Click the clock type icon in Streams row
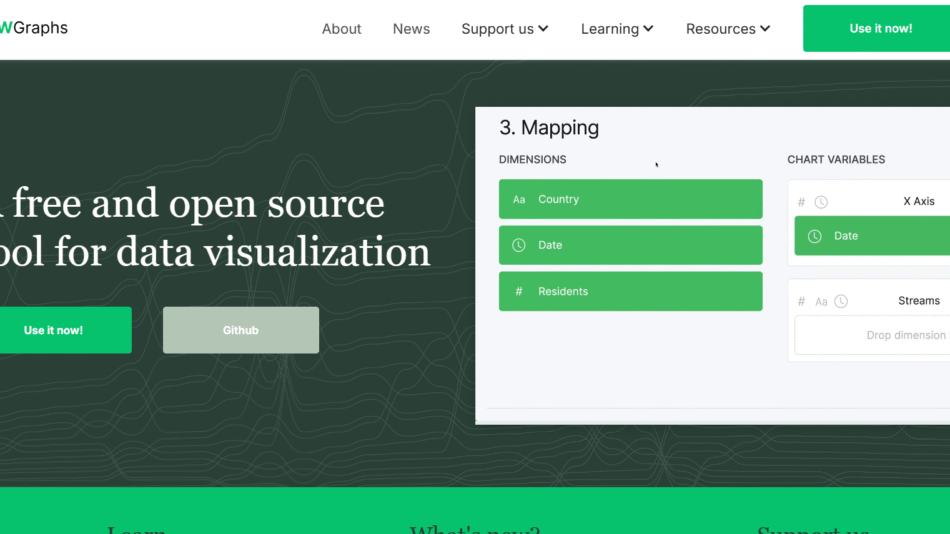This screenshot has width=950, height=534. pyautogui.click(x=841, y=301)
